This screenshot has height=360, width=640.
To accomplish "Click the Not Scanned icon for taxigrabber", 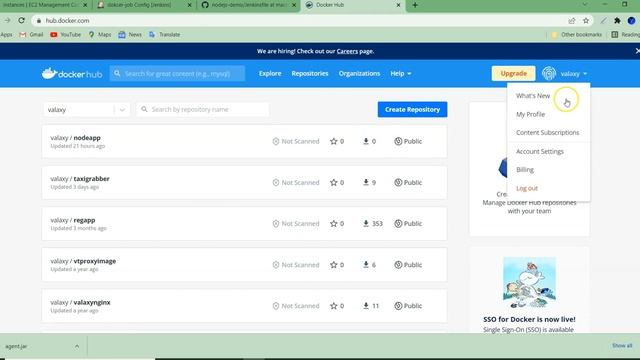I will (276, 182).
